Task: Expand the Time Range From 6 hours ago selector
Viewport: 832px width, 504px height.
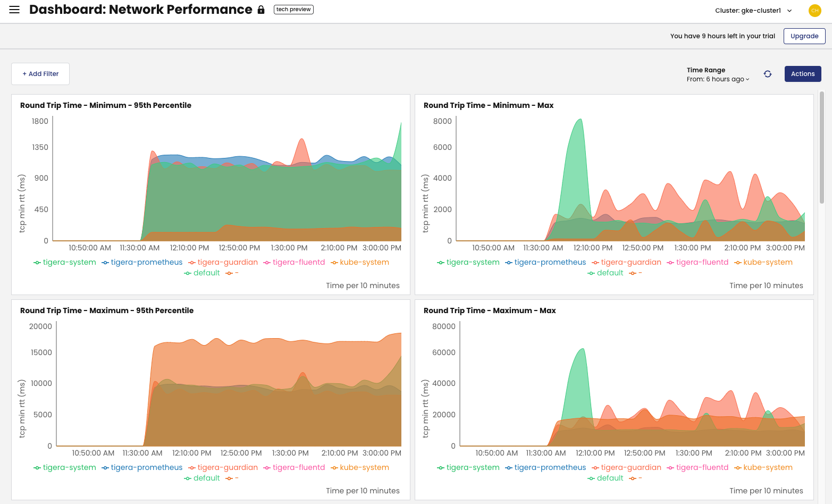Action: point(718,79)
